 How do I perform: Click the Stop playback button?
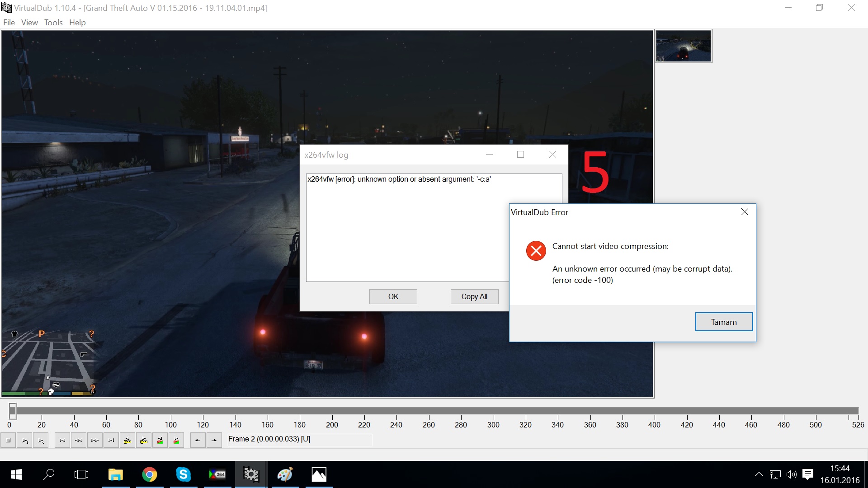tap(9, 441)
